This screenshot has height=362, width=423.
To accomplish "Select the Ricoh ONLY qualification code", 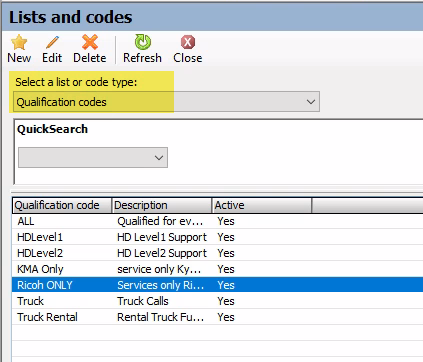I will pos(45,285).
